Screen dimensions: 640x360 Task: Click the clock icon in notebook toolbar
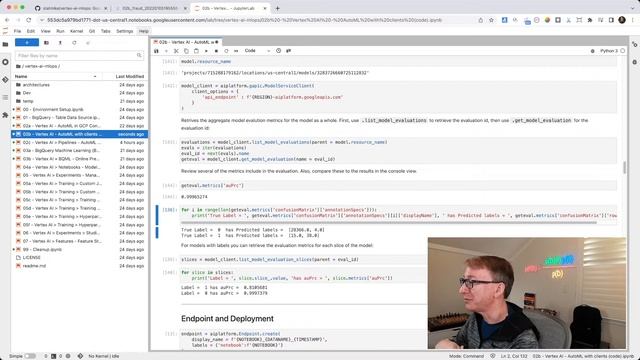tap(278, 51)
